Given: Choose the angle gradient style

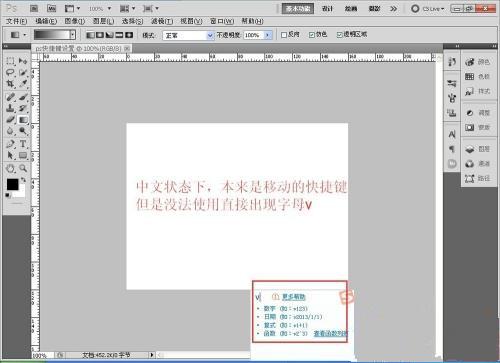Looking at the screenshot, I should 109,35.
